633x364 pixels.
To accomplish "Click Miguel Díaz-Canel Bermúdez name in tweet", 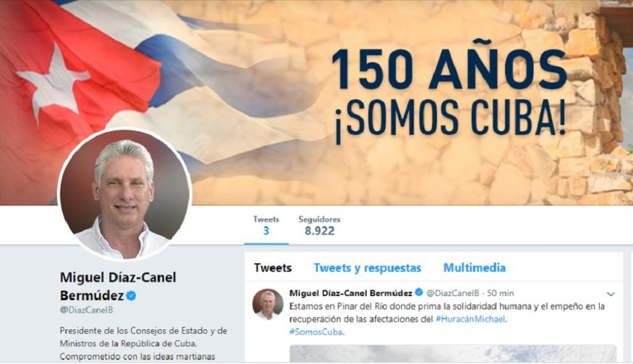I will [351, 293].
